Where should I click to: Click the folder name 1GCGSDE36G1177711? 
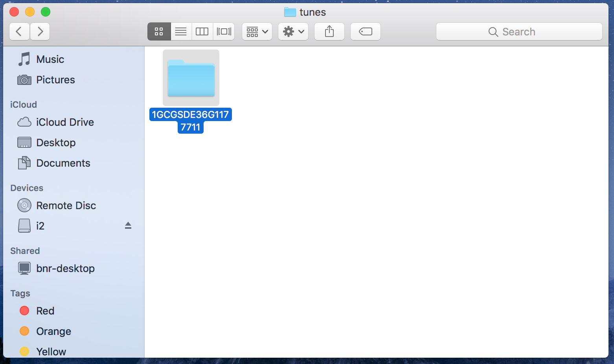point(191,121)
